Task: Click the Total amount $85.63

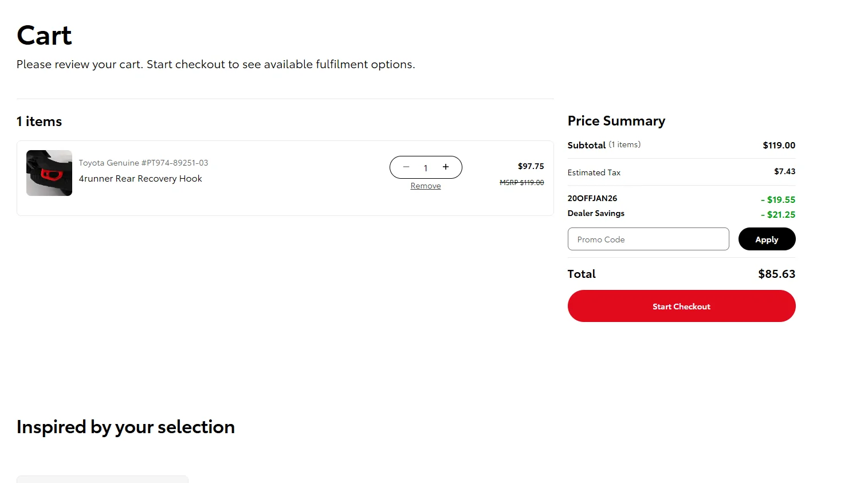Action: [x=776, y=274]
